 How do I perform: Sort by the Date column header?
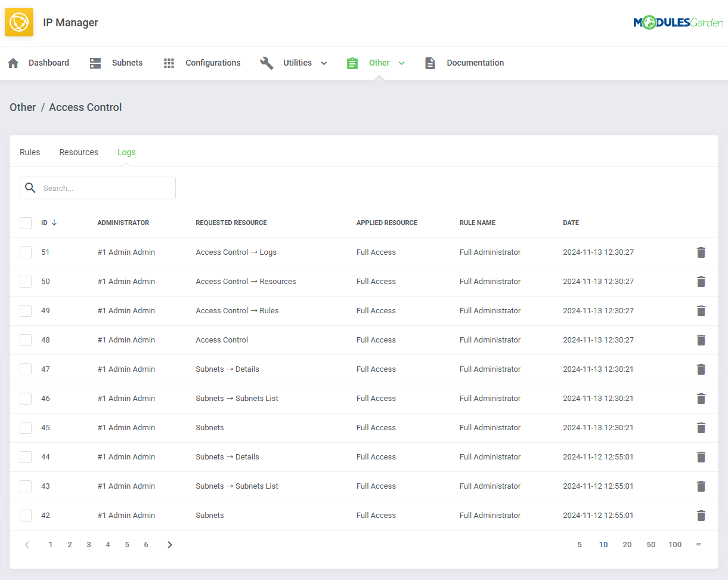click(571, 223)
